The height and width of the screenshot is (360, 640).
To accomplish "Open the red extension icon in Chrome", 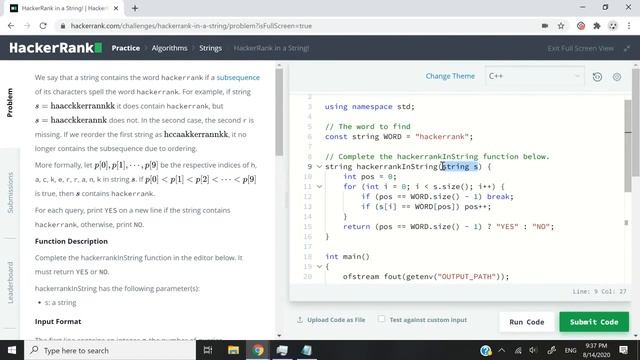I will pos(581,26).
